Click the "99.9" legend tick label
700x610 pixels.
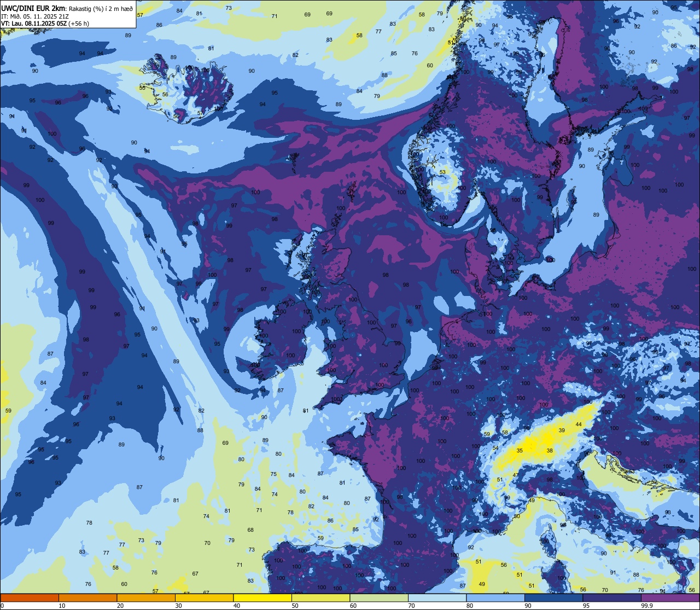647,606
